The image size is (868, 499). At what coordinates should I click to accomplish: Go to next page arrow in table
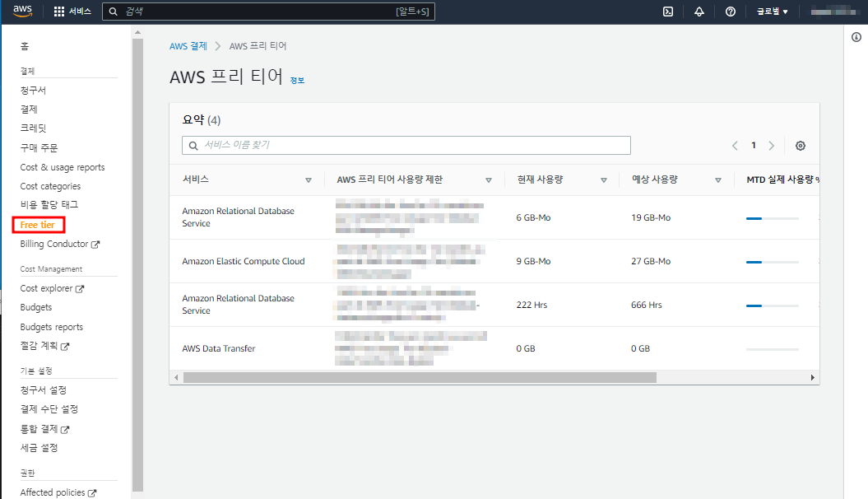(x=772, y=146)
